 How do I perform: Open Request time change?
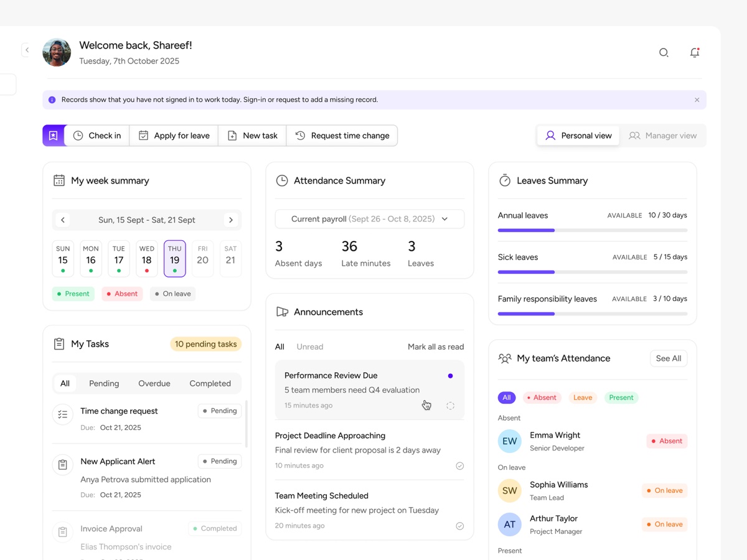[x=342, y=136]
